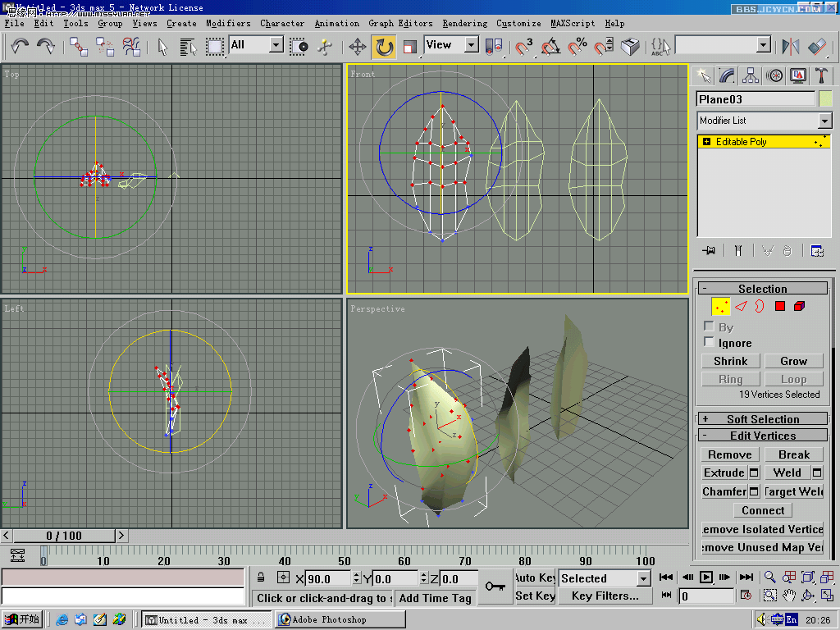Select the Unlink Selection tool
Screen dimensions: 840x630
(105, 47)
